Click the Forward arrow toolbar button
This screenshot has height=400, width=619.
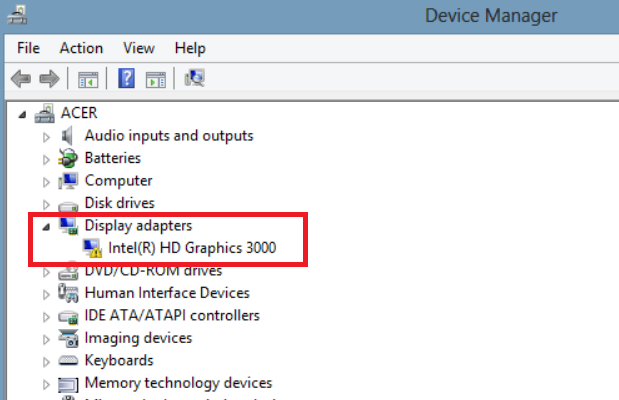(49, 79)
